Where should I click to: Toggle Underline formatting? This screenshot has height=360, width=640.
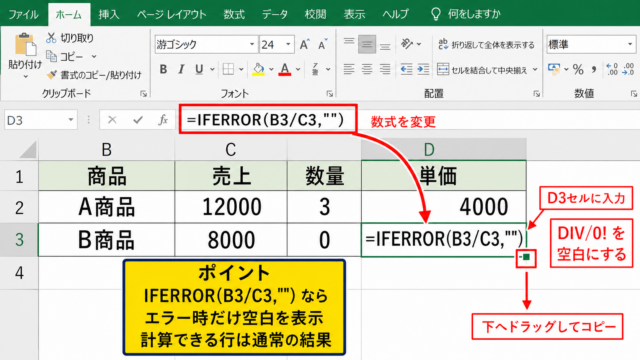[199, 69]
